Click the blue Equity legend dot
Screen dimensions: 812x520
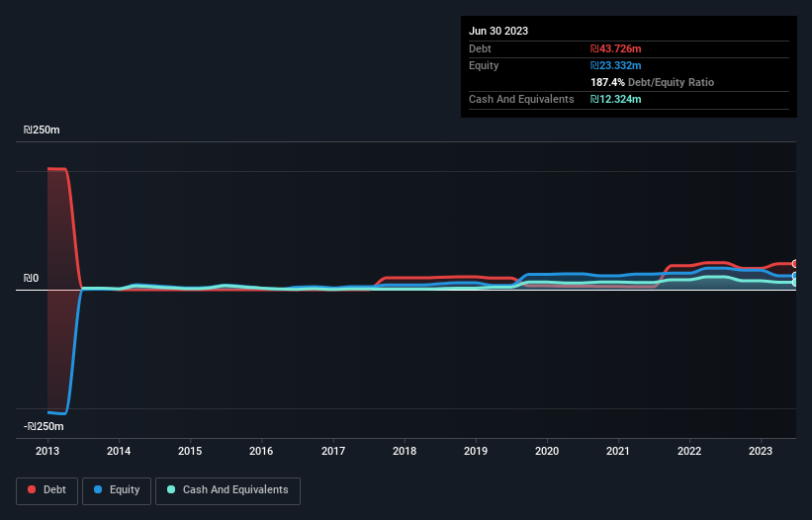click(x=98, y=489)
